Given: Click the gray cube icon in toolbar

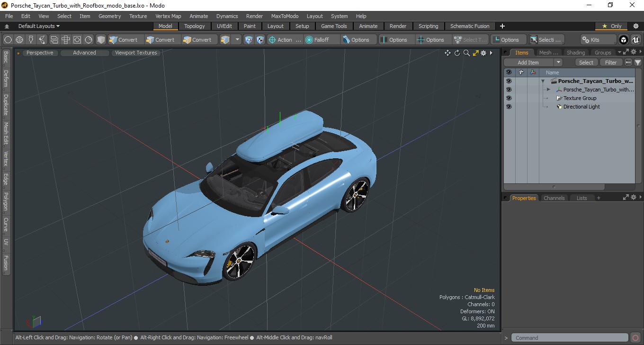Looking at the screenshot, I should [x=101, y=40].
